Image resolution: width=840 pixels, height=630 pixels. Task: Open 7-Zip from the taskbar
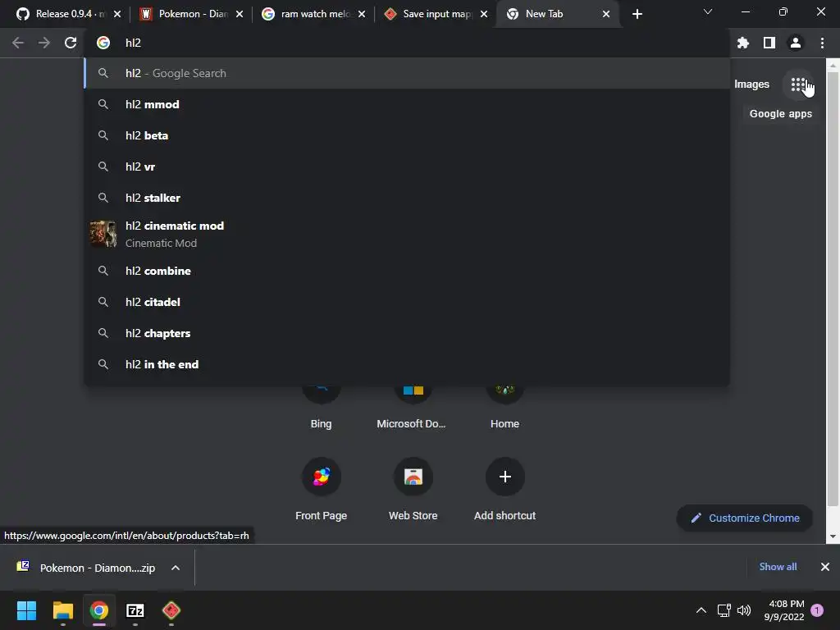135,610
